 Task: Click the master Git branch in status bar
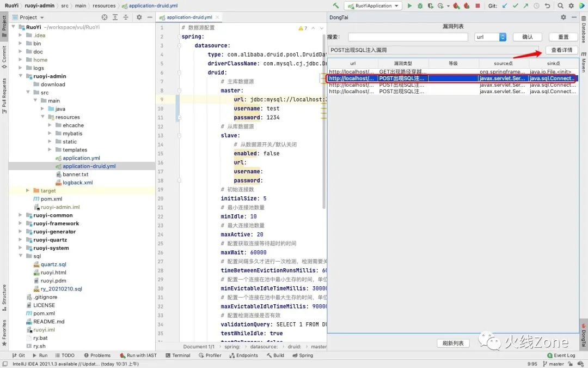coord(553,364)
